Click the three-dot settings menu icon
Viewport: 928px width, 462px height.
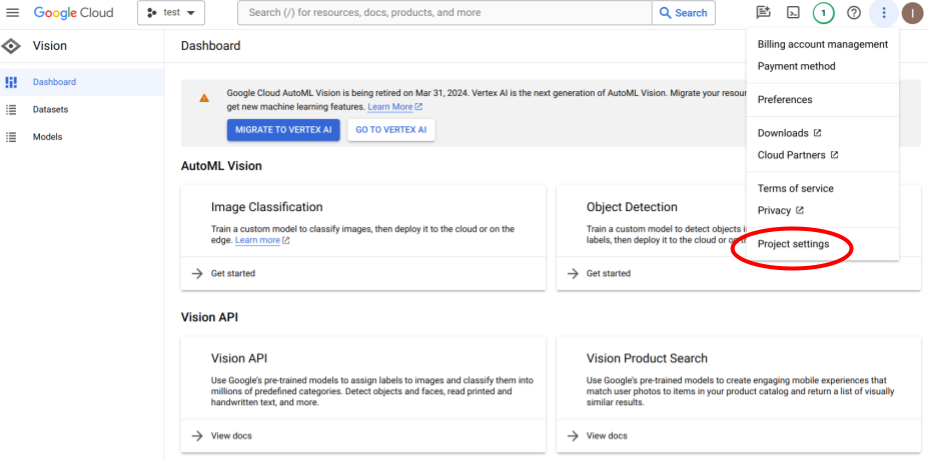coord(883,13)
